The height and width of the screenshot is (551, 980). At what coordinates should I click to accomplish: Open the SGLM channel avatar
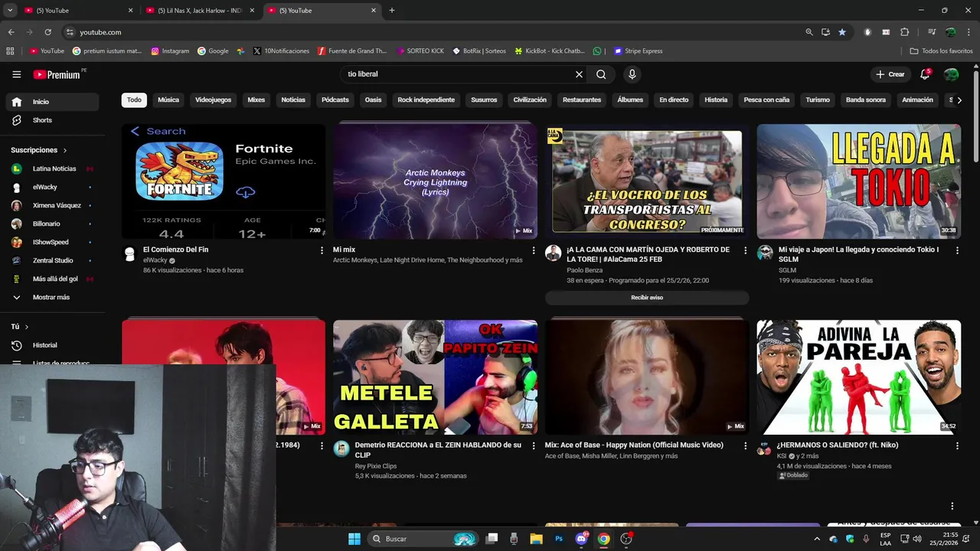coord(765,253)
